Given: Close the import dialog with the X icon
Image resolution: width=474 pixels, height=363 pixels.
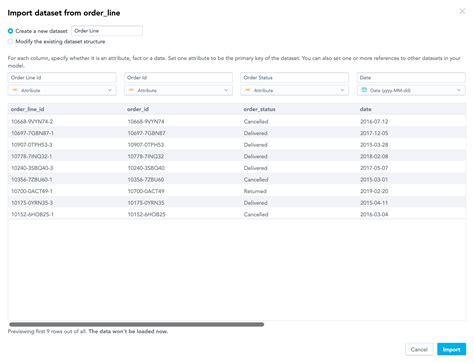Looking at the screenshot, I should click(x=462, y=11).
